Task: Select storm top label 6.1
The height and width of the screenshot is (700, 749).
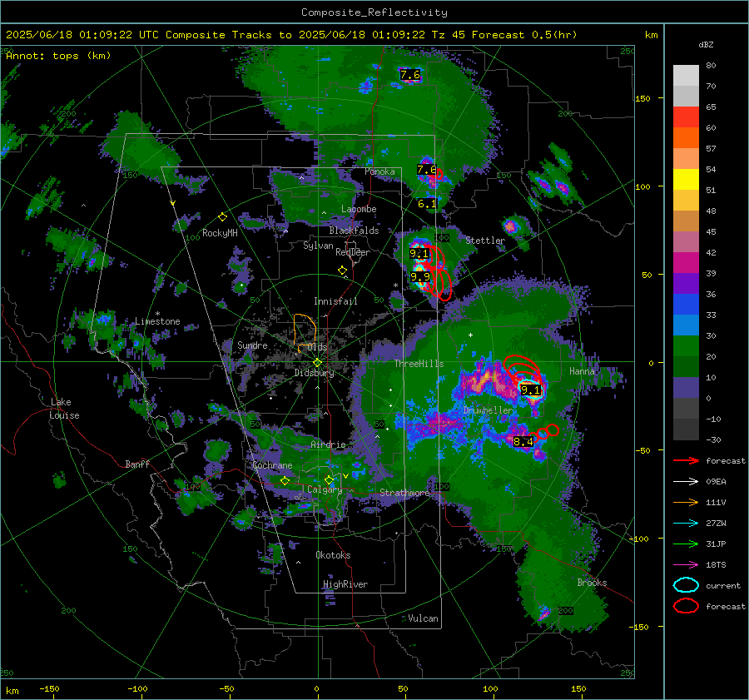Action: 427,204
